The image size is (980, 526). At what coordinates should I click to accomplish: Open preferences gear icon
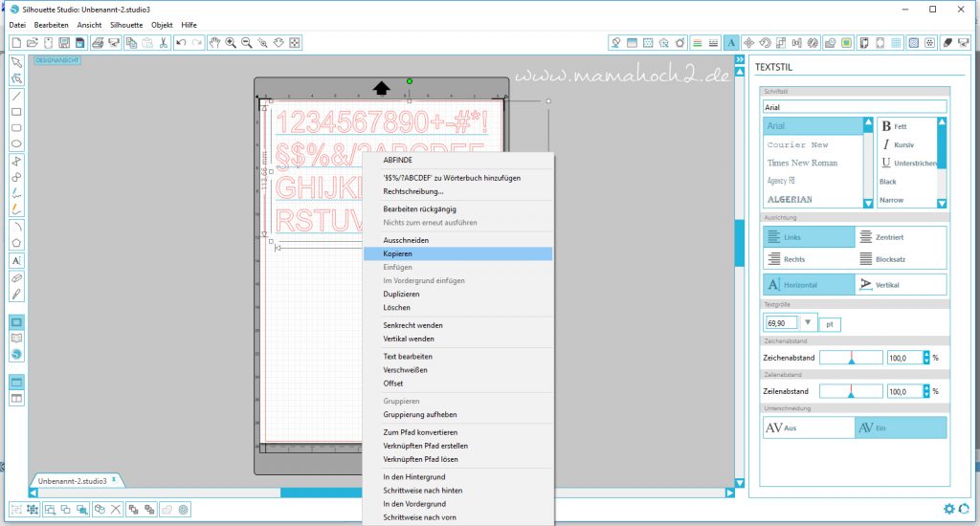pos(948,509)
